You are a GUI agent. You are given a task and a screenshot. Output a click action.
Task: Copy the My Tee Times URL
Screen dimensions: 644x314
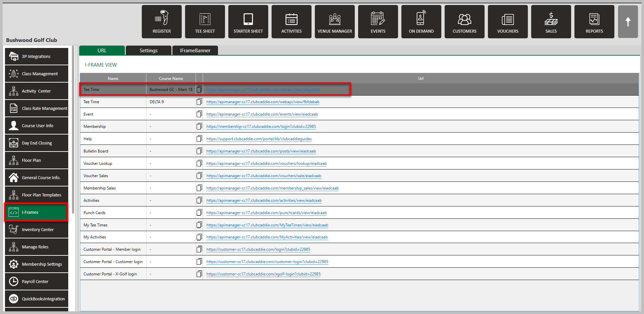(x=199, y=225)
